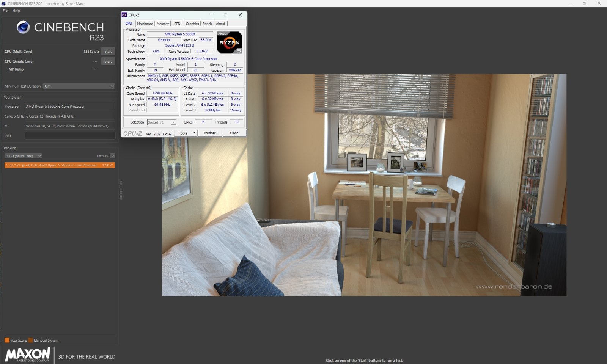Open the File menu in Cinebench
Screen dimensions: 607x364
5,11
